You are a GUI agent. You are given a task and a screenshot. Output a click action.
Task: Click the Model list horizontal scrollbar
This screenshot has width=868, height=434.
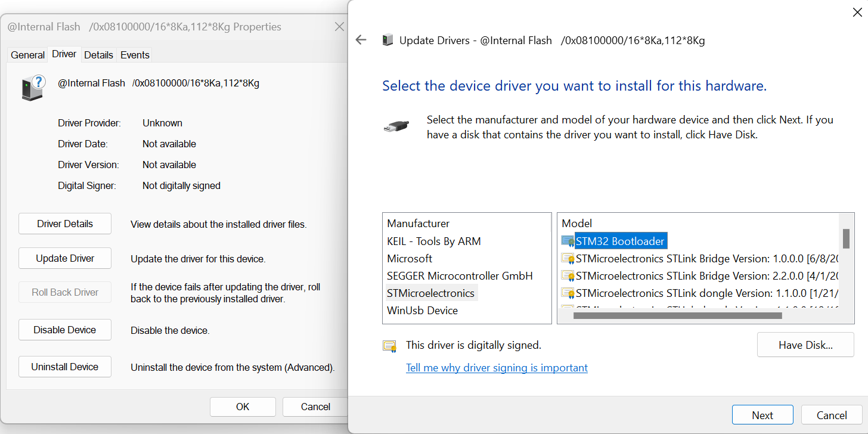click(x=677, y=316)
